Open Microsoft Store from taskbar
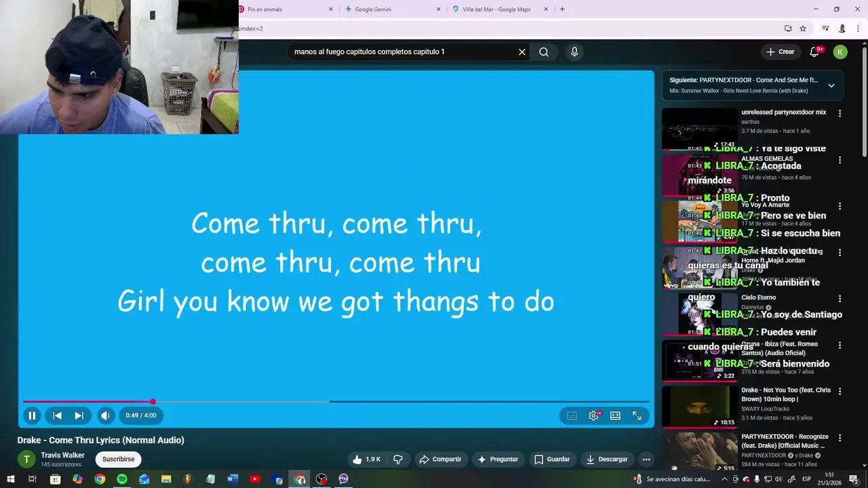The image size is (868, 488). 55,479
